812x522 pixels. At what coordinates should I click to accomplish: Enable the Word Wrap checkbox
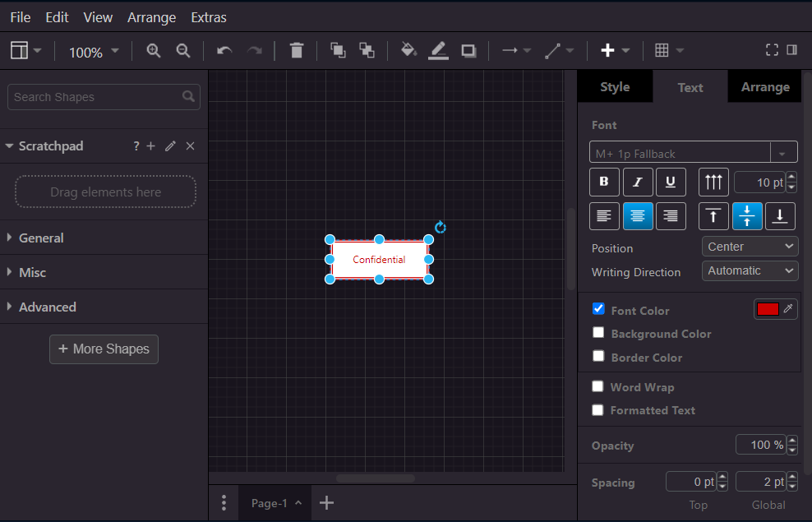point(597,386)
